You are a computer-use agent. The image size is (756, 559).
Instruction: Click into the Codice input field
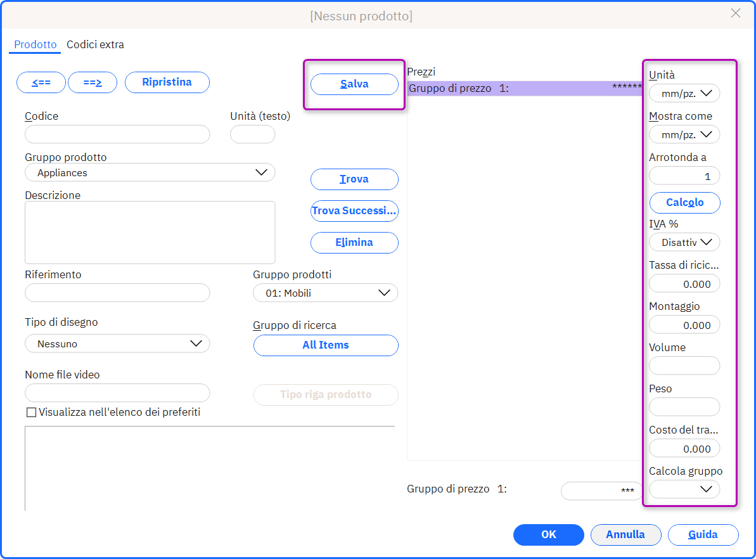(x=117, y=134)
